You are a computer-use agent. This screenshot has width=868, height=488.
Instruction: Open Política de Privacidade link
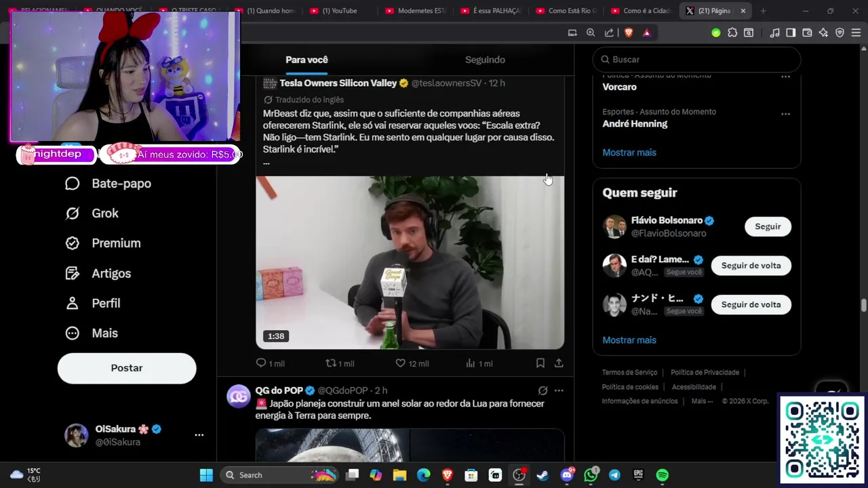click(705, 372)
